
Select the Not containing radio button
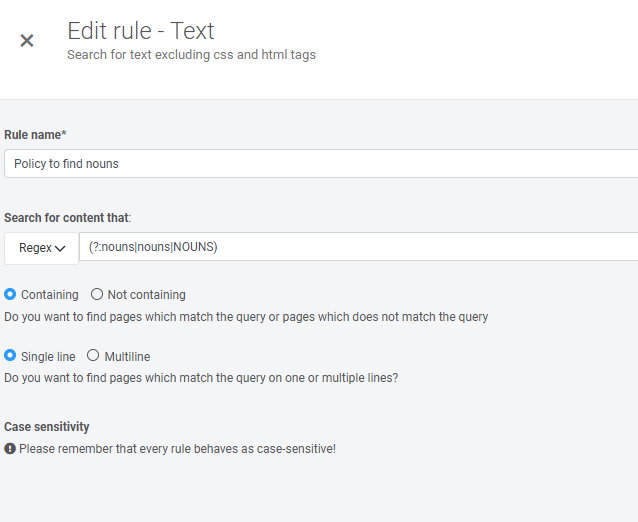97,295
